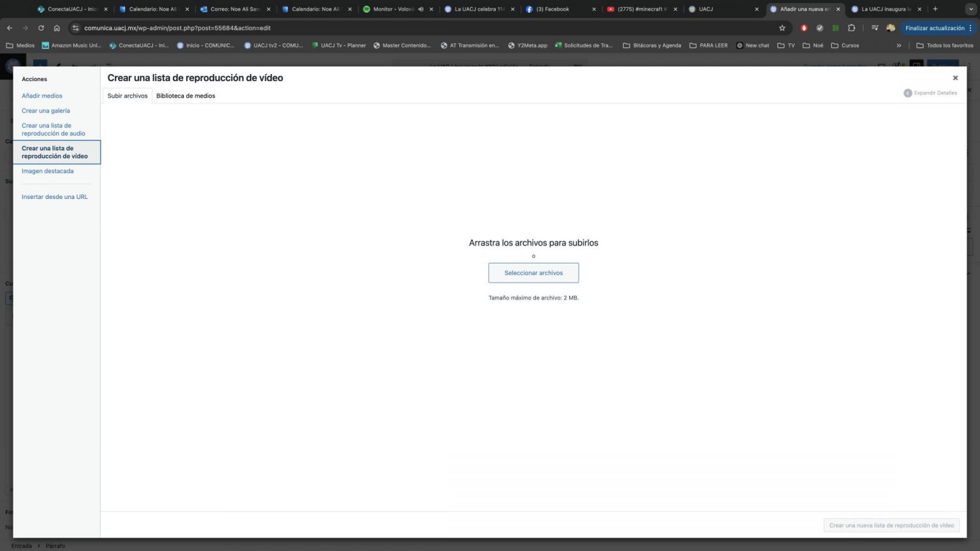Open the browser Extensions puzzle icon

coord(851,28)
